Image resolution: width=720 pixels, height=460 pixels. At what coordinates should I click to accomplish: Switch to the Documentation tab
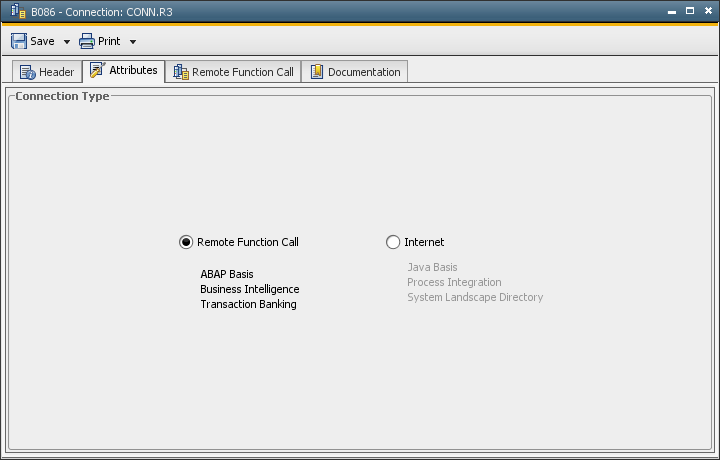[354, 72]
